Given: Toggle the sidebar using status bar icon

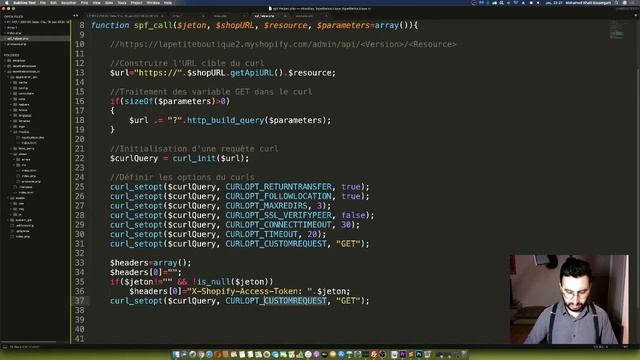Looking at the screenshot, I should (5, 347).
